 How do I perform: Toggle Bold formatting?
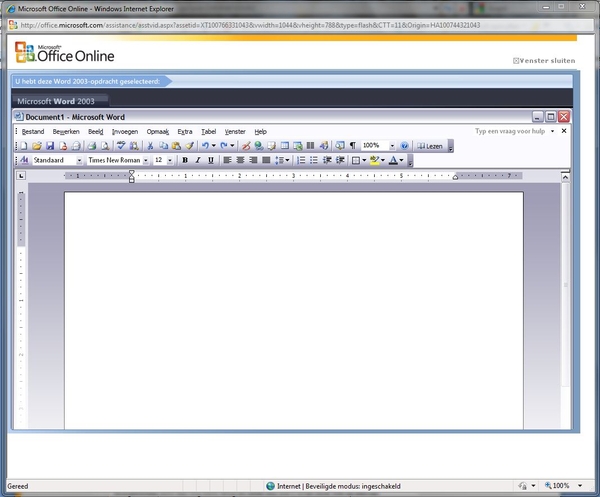click(185, 160)
